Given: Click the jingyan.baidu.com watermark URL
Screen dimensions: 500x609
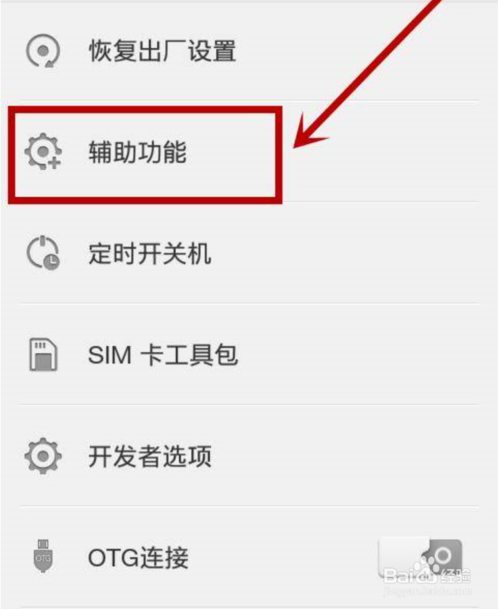Looking at the screenshot, I should [x=427, y=592].
